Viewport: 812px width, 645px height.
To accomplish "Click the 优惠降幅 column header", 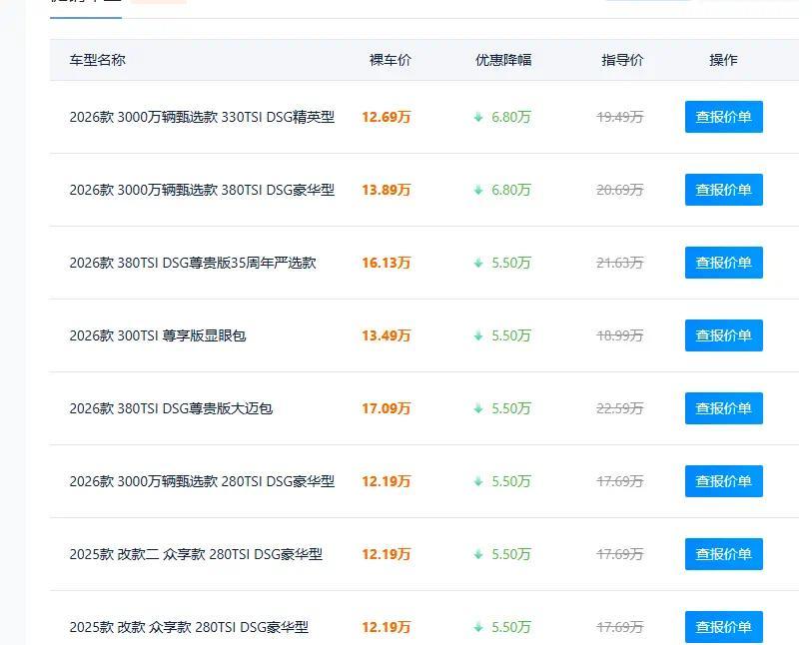I will (503, 60).
